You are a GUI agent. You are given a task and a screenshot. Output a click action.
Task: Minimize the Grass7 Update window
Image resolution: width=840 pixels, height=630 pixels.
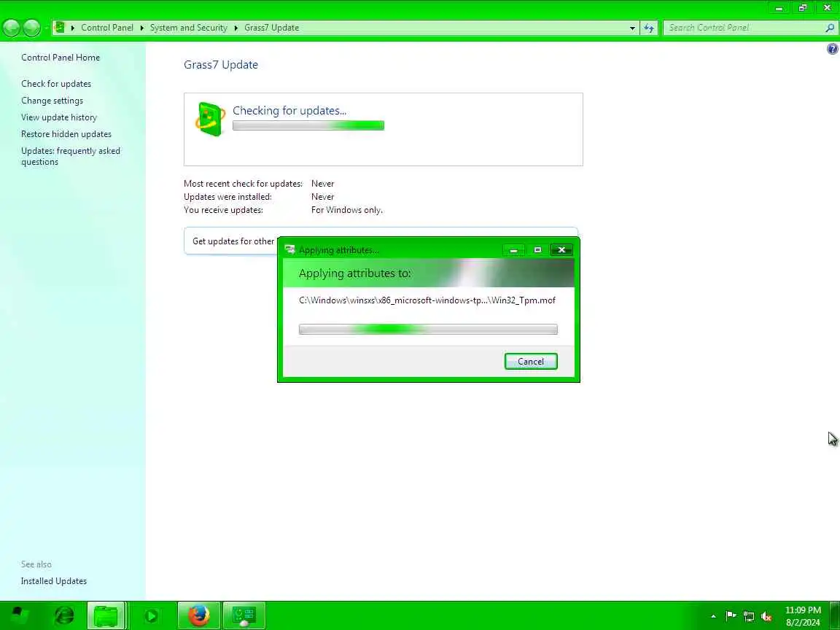779,8
